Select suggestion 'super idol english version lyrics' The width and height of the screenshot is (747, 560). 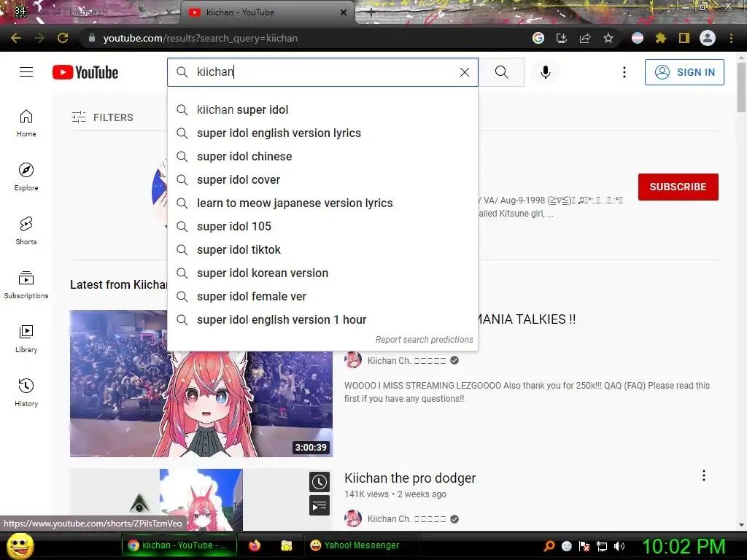click(x=322, y=133)
